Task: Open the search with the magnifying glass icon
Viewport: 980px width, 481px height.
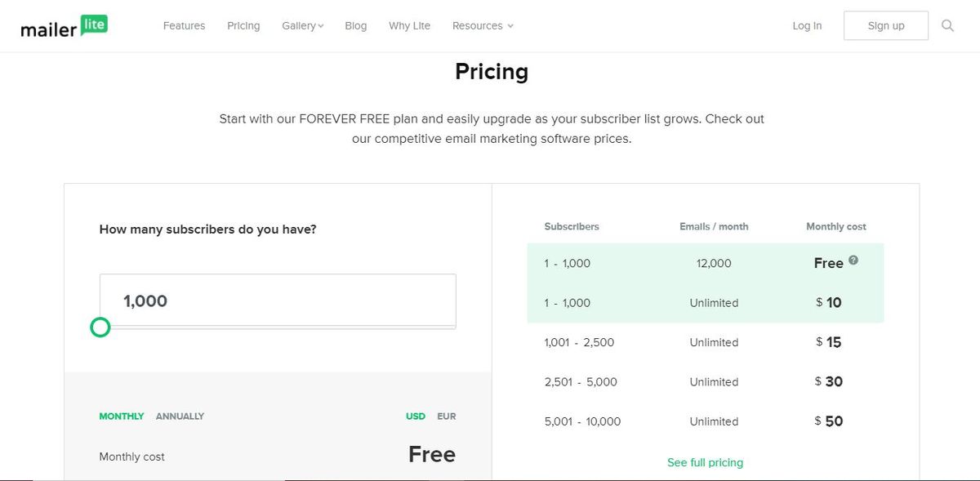Action: coord(947,25)
